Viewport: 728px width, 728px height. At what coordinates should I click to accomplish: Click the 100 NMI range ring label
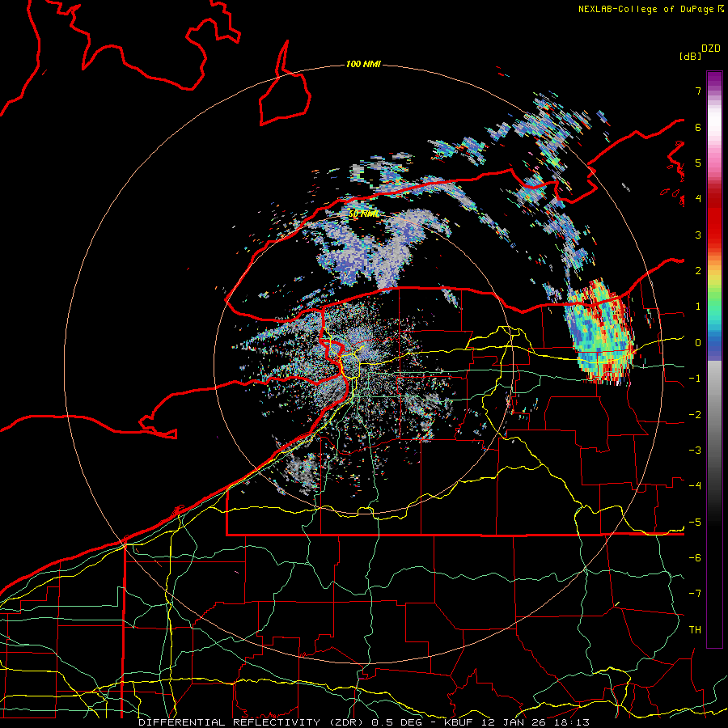click(363, 64)
